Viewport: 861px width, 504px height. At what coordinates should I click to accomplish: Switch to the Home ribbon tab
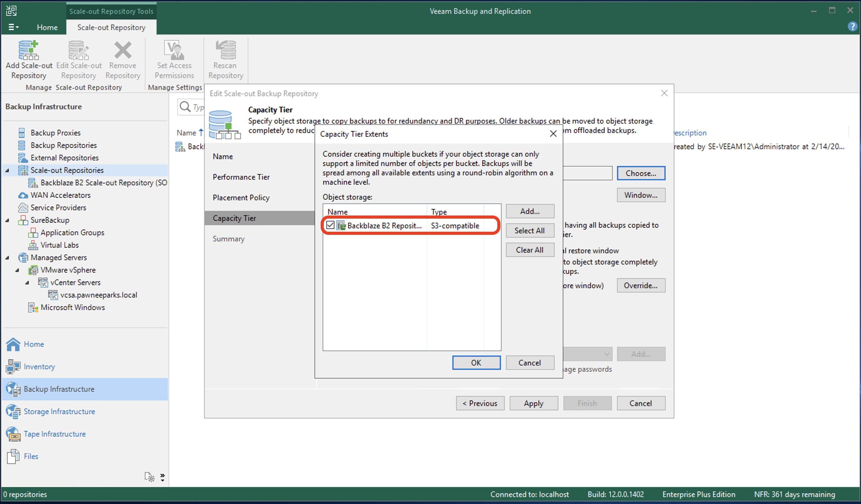tap(47, 27)
